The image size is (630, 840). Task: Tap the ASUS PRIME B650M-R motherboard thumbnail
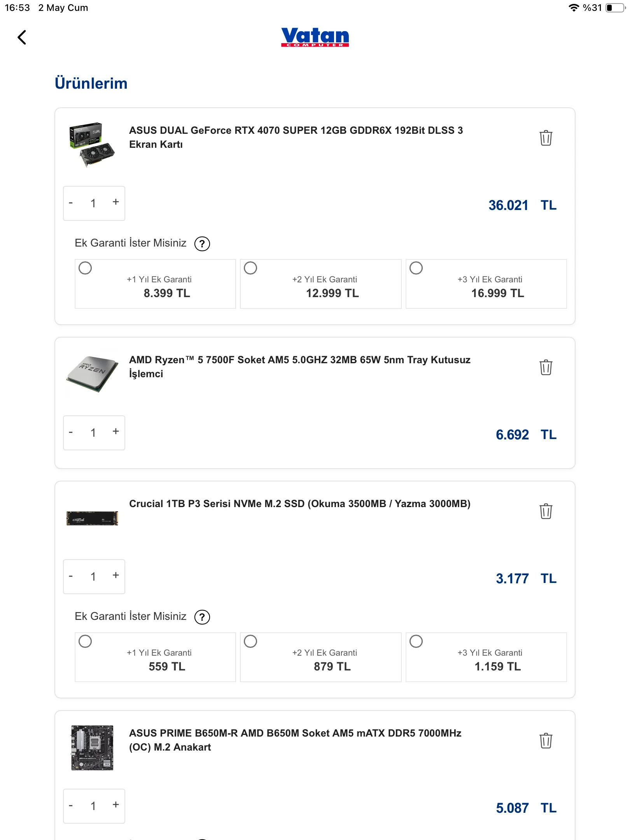coord(92,747)
